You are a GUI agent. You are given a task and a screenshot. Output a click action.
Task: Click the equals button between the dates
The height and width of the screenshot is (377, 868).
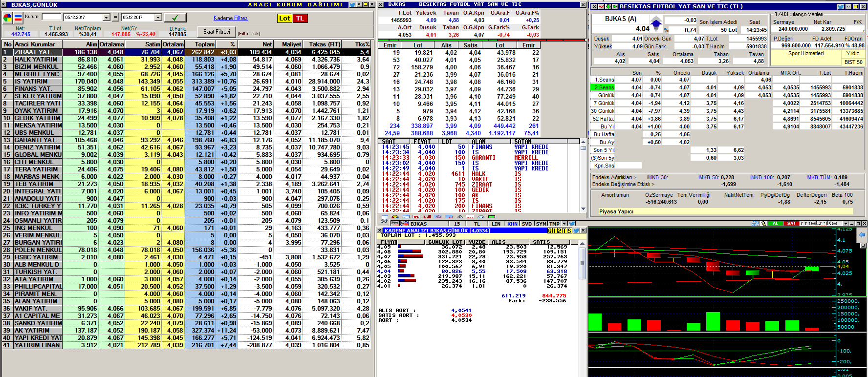[x=116, y=18]
